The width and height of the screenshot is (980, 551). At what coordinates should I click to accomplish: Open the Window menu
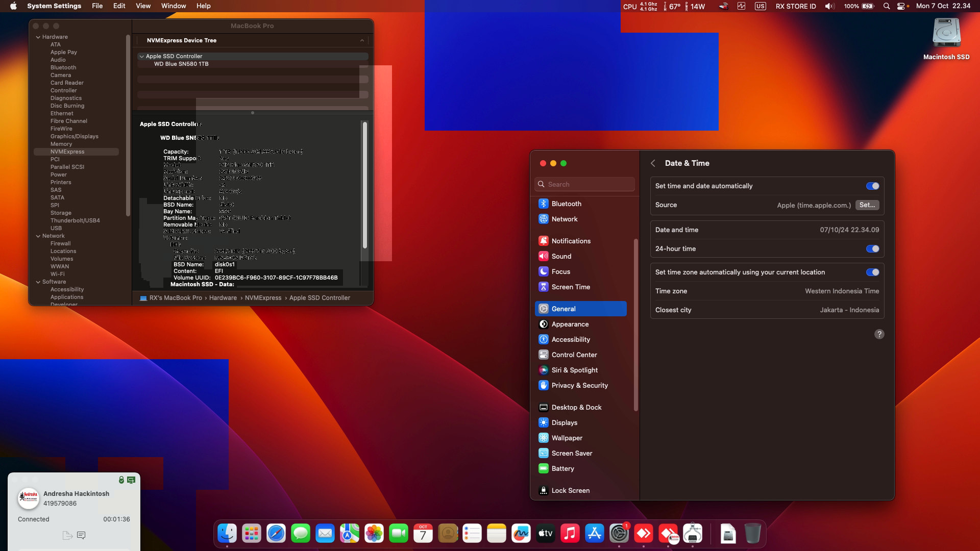[x=174, y=6]
